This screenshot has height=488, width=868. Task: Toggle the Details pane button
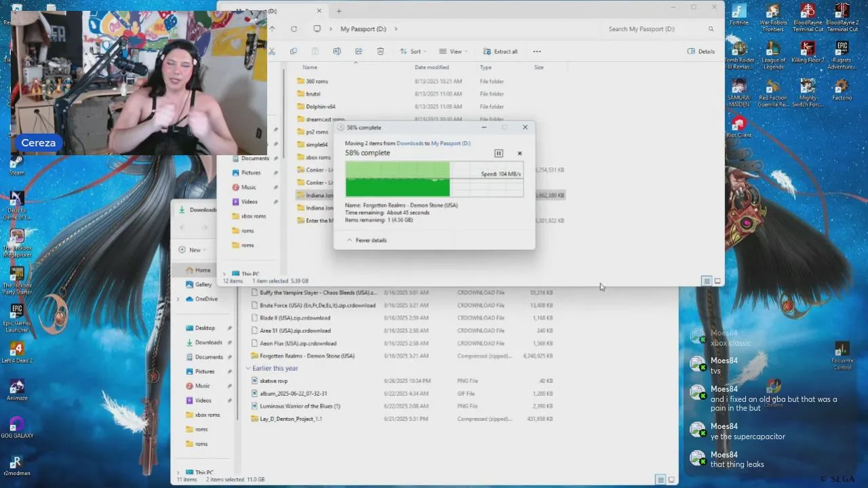(701, 52)
